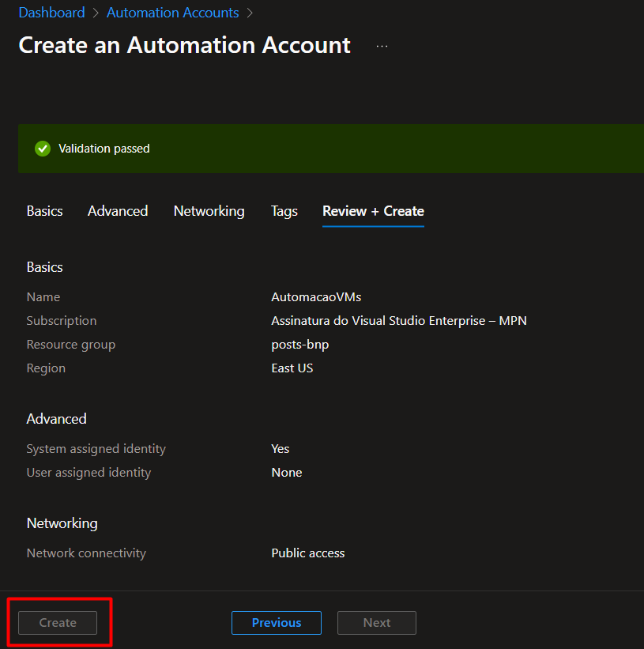
Task: Click the Visual Studio Enterprise subscription value
Action: [x=398, y=321]
